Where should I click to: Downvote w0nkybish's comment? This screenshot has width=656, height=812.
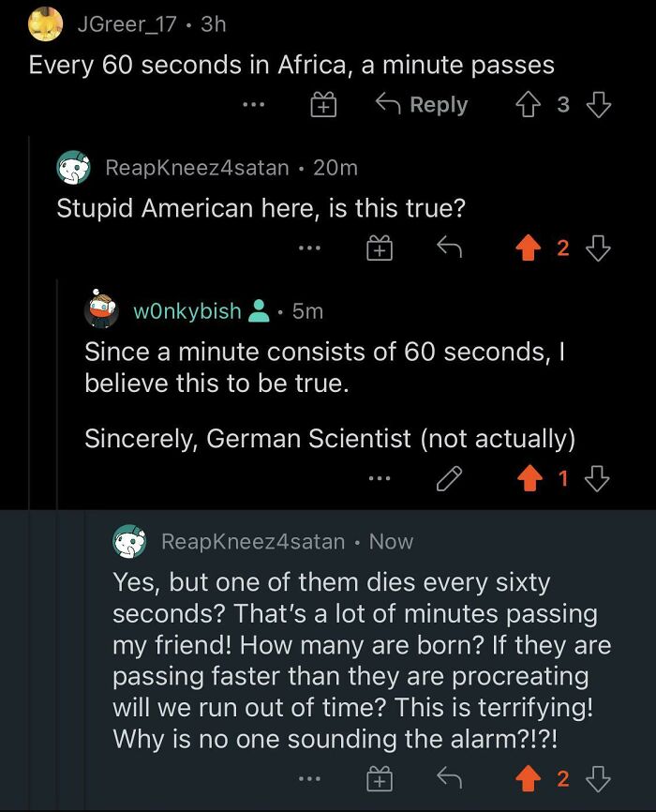coord(596,478)
